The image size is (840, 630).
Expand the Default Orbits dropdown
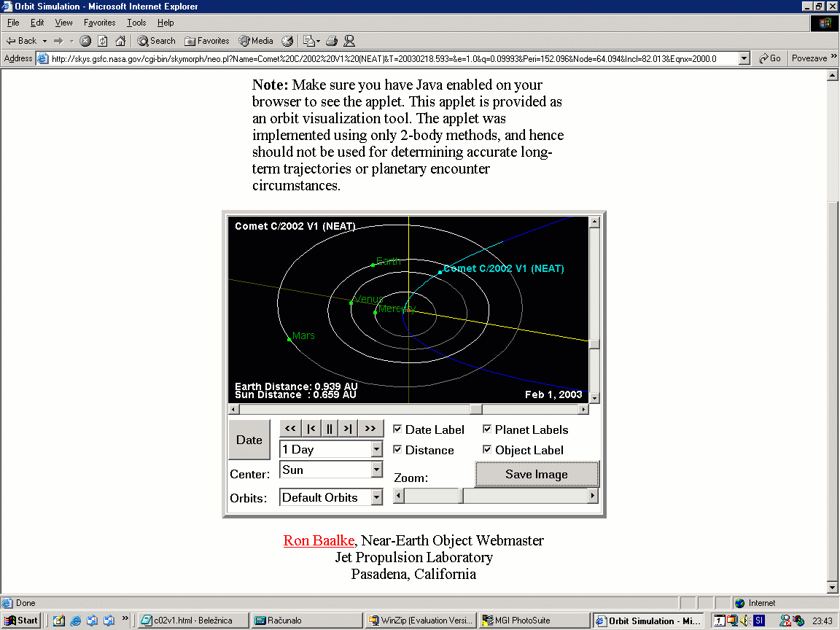[376, 497]
